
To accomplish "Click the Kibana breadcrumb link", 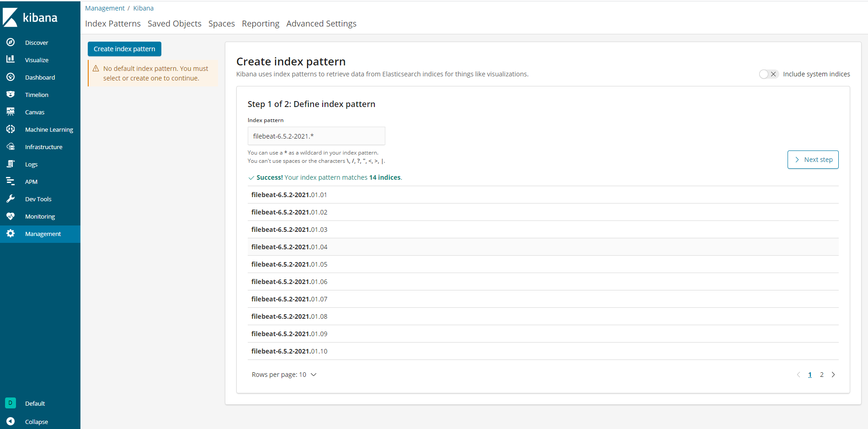I will pos(144,8).
